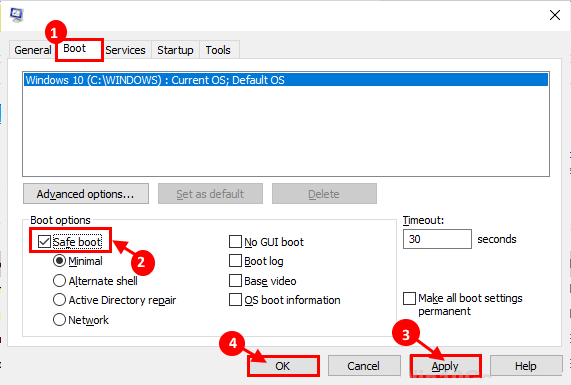Viewport: 571px width, 385px height.
Task: Switch to the Services tab
Action: pos(125,50)
